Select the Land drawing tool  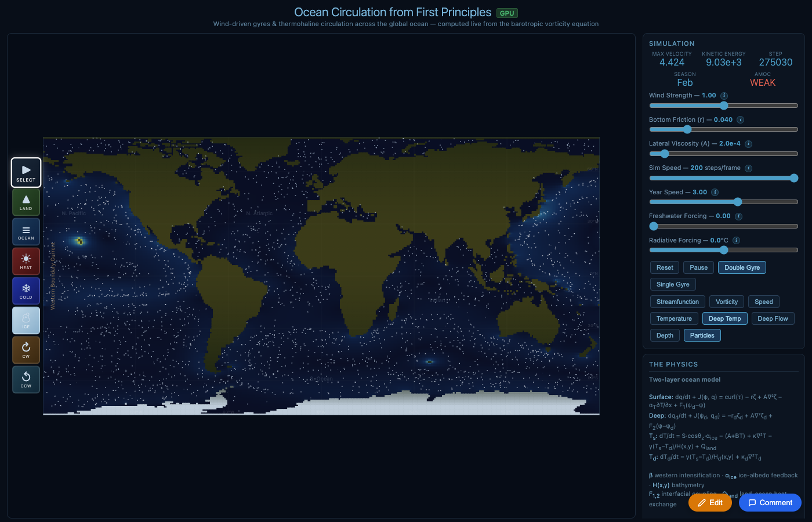point(26,202)
